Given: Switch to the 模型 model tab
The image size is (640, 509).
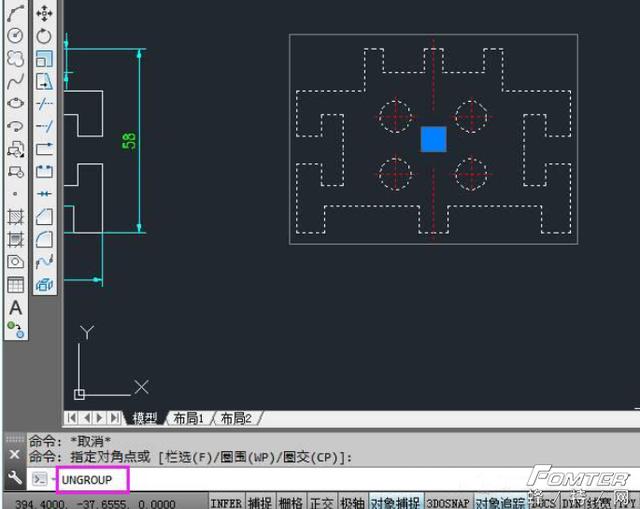Looking at the screenshot, I should (145, 418).
